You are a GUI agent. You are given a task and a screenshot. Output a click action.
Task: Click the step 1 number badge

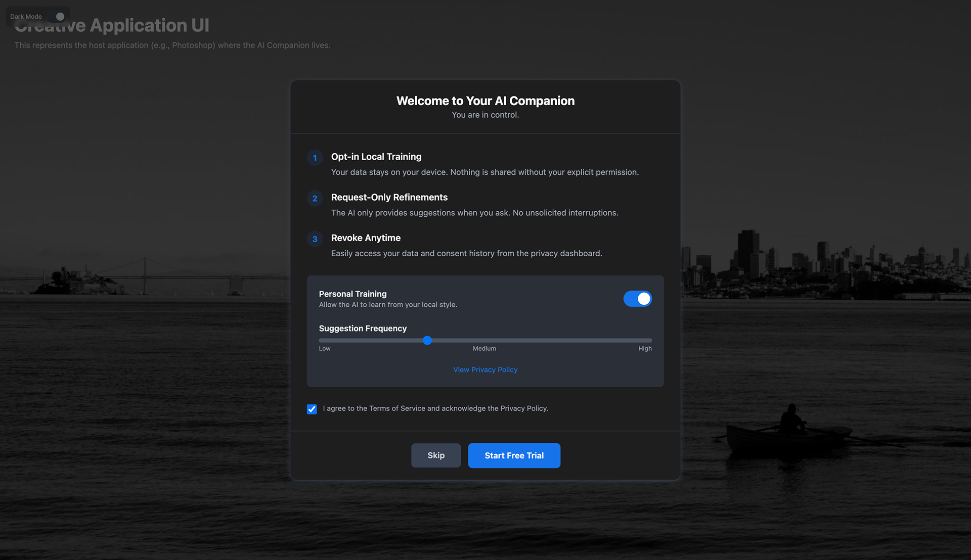pos(315,158)
